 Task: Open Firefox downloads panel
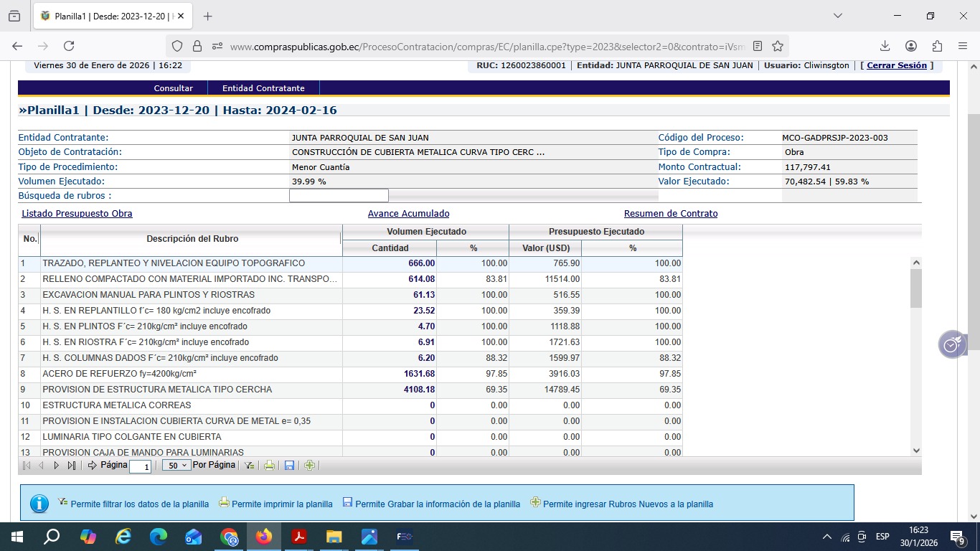tap(885, 46)
